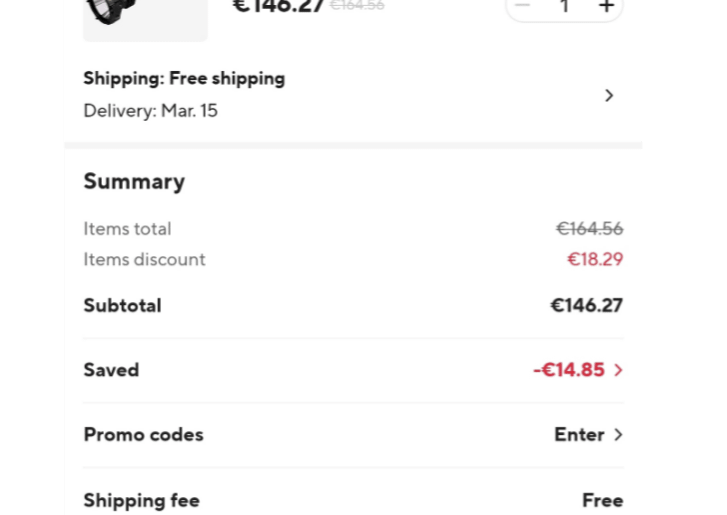The image size is (727, 515).
Task: Click the -€14.85 saved amount
Action: click(x=569, y=370)
